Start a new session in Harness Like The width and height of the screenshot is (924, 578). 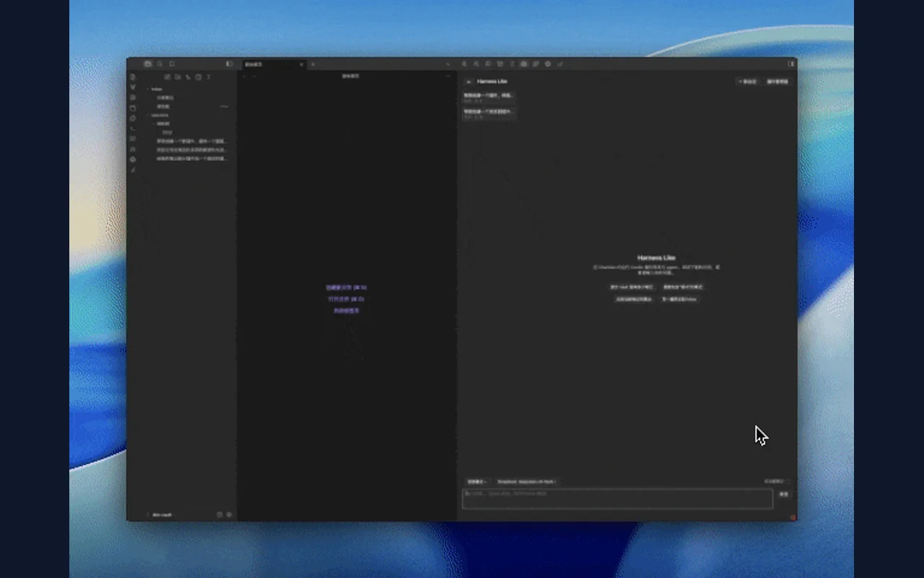point(747,82)
